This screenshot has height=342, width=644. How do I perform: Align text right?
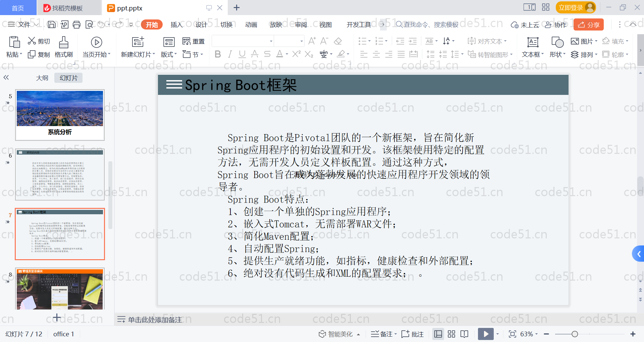(x=389, y=54)
